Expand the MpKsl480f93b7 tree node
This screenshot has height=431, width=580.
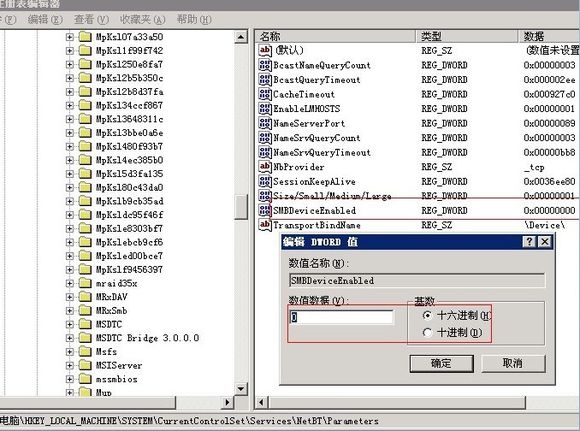tap(70, 147)
